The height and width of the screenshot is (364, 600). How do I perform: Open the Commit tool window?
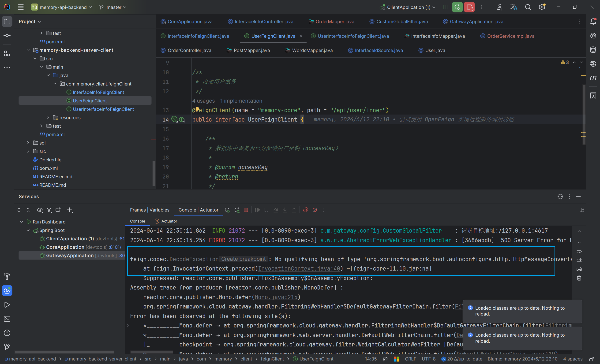(x=7, y=36)
